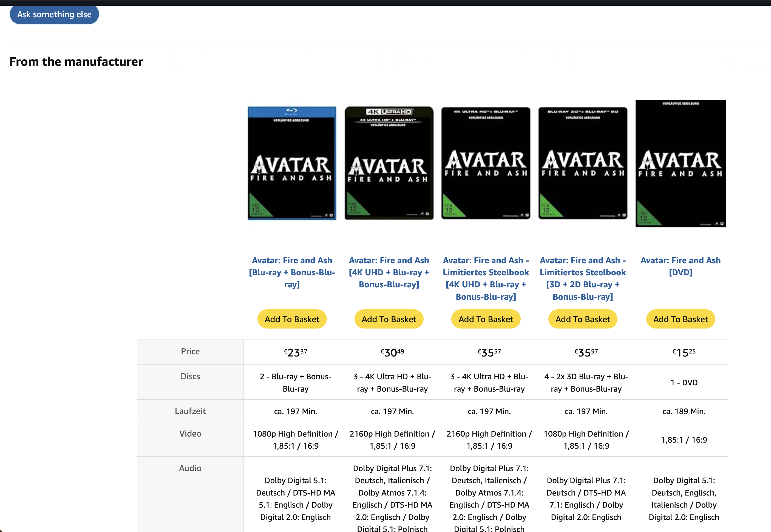Screen dimensions: 771x532
Task: Add the 3D + 2D Steelbook to basket
Action: point(583,319)
